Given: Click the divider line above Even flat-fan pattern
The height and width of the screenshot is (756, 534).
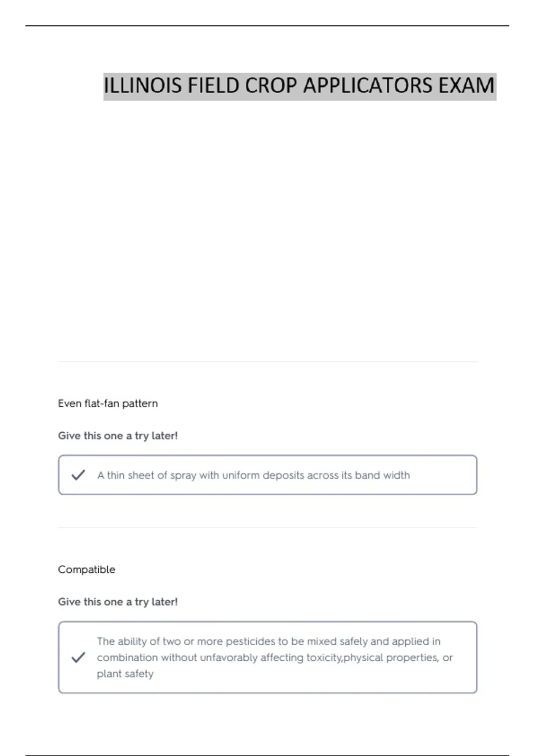Looking at the screenshot, I should coord(267,362).
